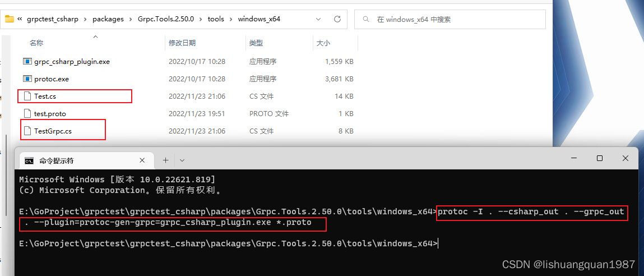Click the search magnifier icon
Screen dimensions: 644x276
coord(366,19)
